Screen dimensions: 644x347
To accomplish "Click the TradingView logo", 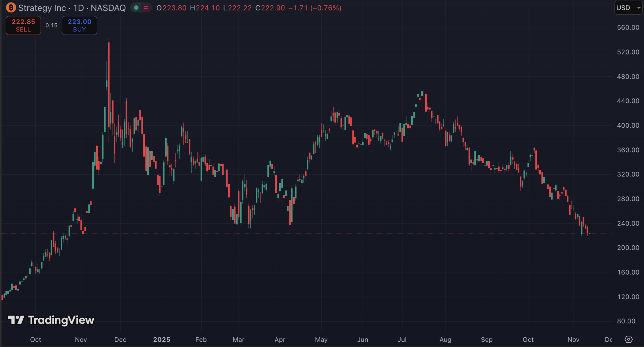I will (x=51, y=320).
